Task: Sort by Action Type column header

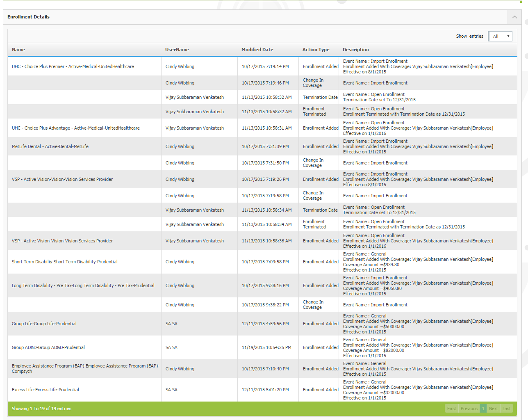Action: 316,50
